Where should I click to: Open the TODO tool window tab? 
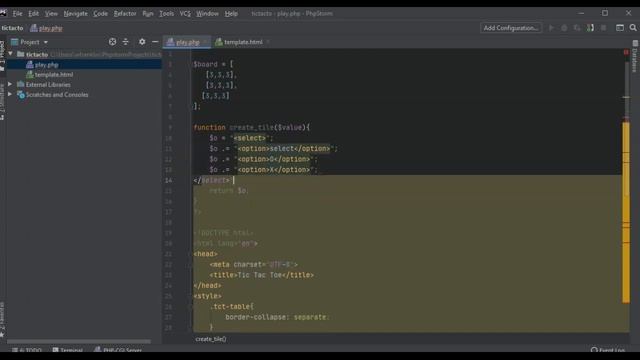(x=27, y=350)
